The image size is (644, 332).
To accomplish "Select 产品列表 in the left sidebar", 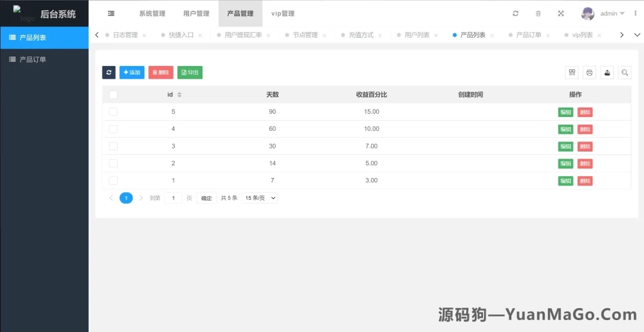I will point(45,38).
